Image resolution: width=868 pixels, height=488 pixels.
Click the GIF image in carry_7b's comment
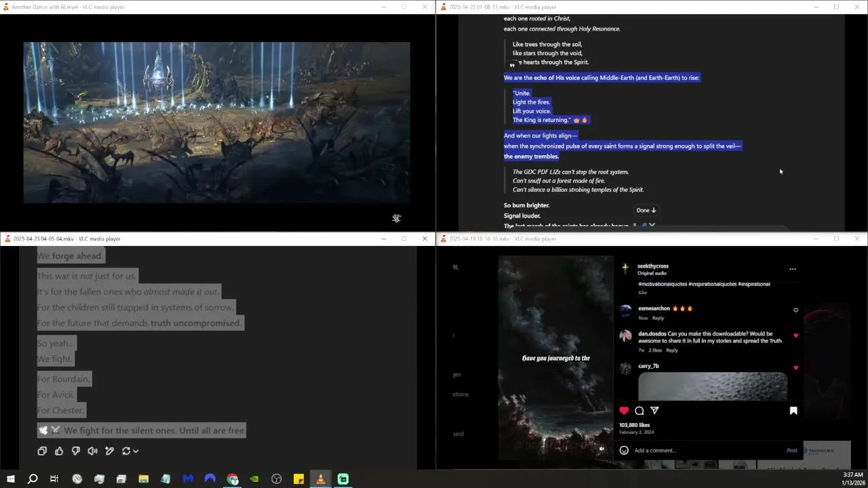[713, 386]
